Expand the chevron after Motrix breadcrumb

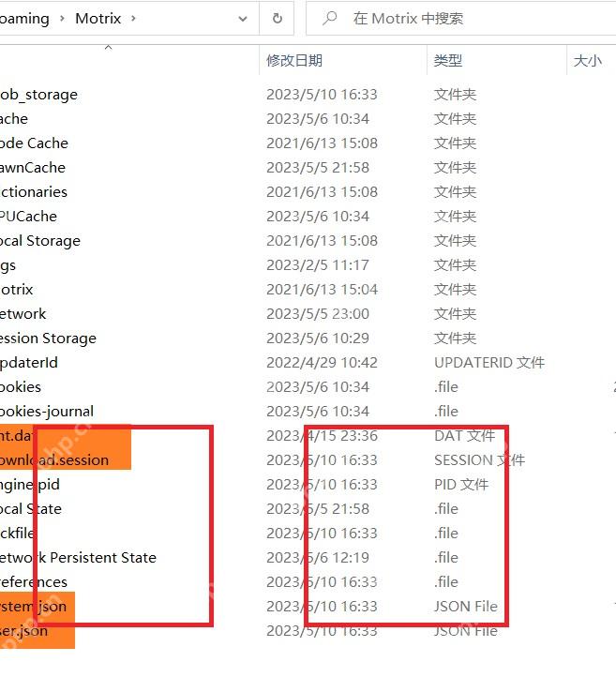pyautogui.click(x=133, y=19)
